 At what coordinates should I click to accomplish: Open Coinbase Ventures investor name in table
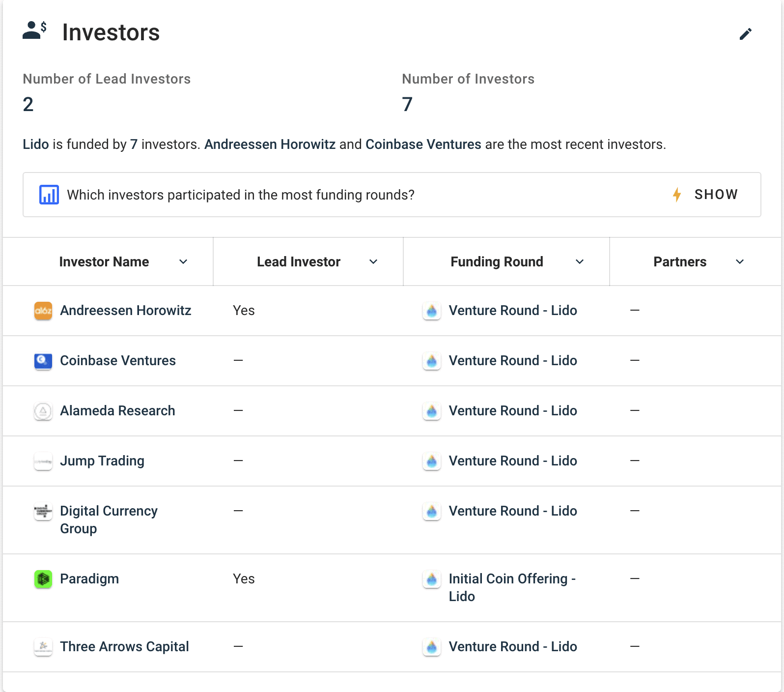(x=118, y=361)
